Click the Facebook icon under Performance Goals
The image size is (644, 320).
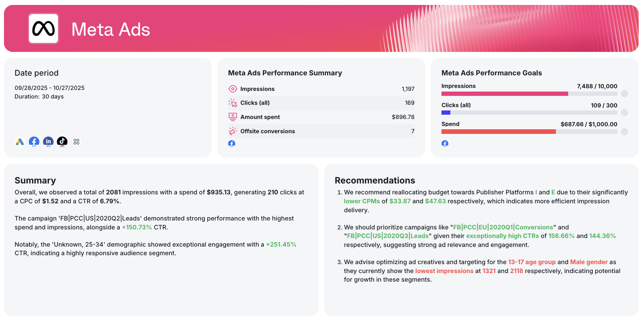[x=445, y=143]
